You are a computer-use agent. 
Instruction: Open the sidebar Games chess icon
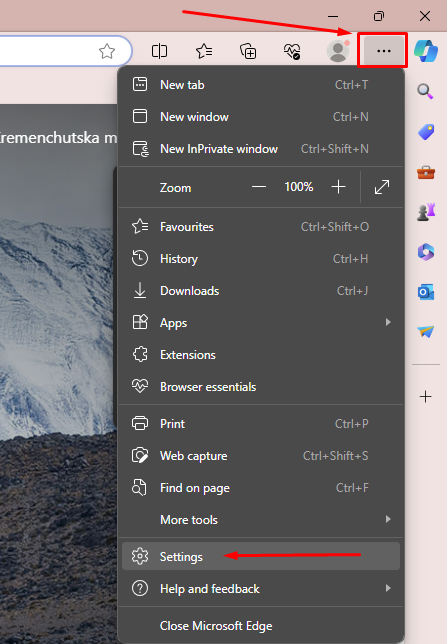click(x=426, y=212)
